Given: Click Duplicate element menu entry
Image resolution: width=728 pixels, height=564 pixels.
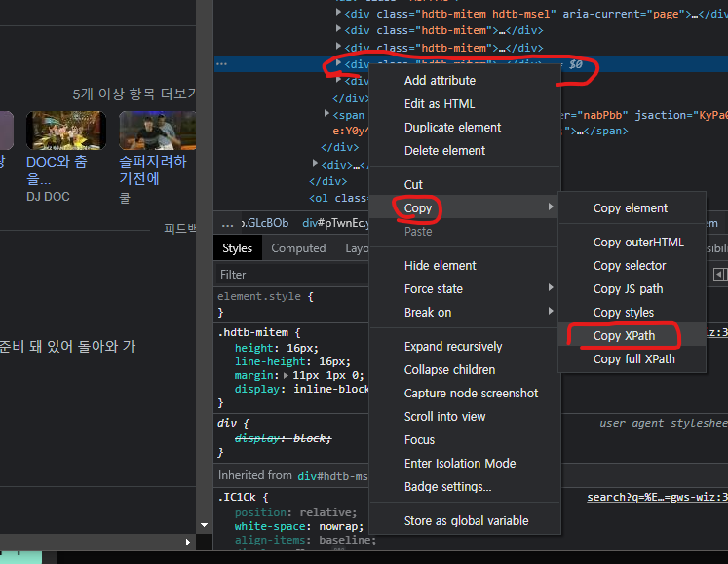Looking at the screenshot, I should 465,128.
